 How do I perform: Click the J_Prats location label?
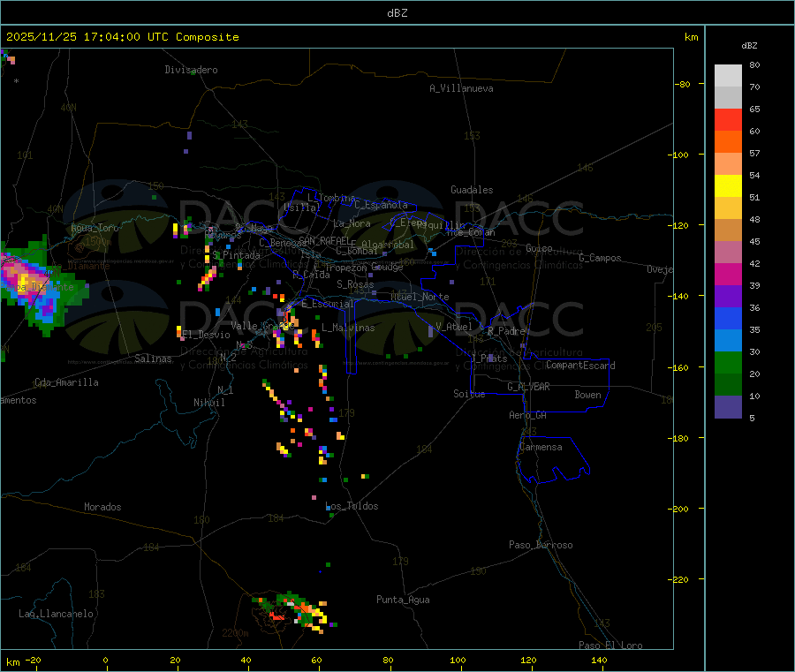pyautogui.click(x=489, y=359)
